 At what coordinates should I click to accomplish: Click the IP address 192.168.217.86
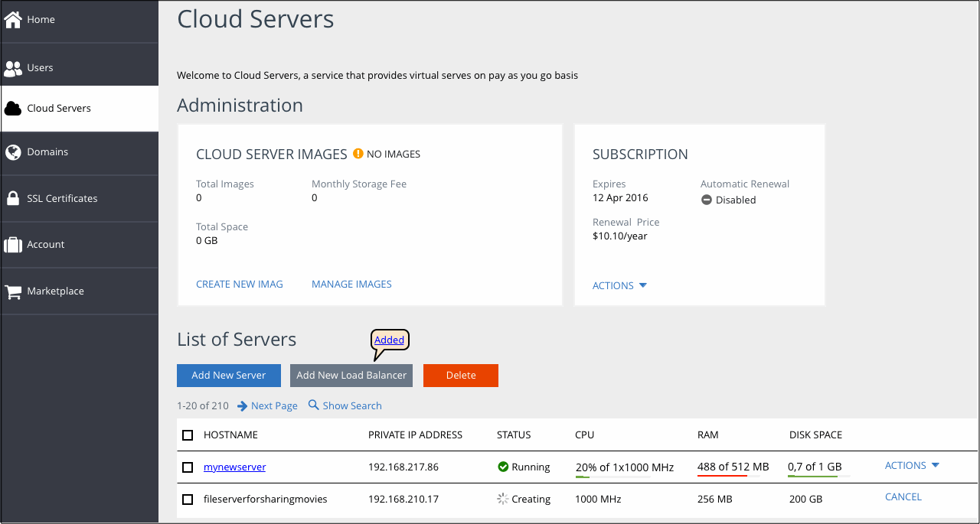click(x=405, y=467)
